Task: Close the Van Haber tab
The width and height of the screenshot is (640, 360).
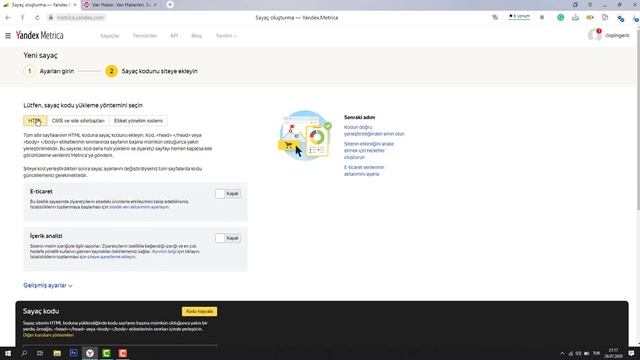Action: point(155,5)
